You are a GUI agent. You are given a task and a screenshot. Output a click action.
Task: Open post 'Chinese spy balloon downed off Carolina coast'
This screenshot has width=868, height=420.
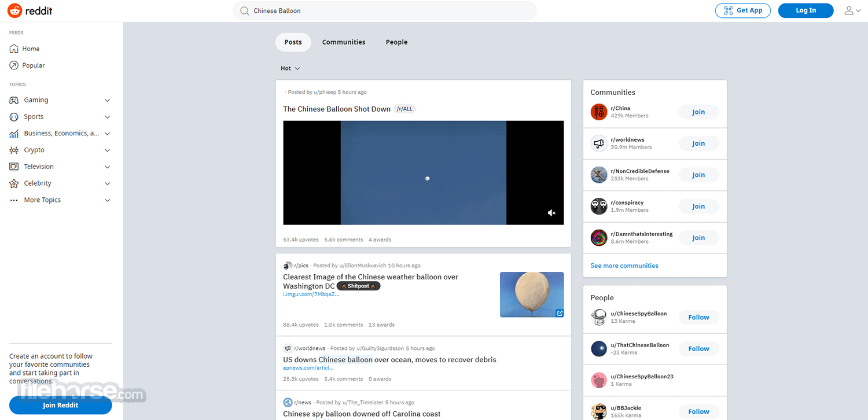click(362, 414)
